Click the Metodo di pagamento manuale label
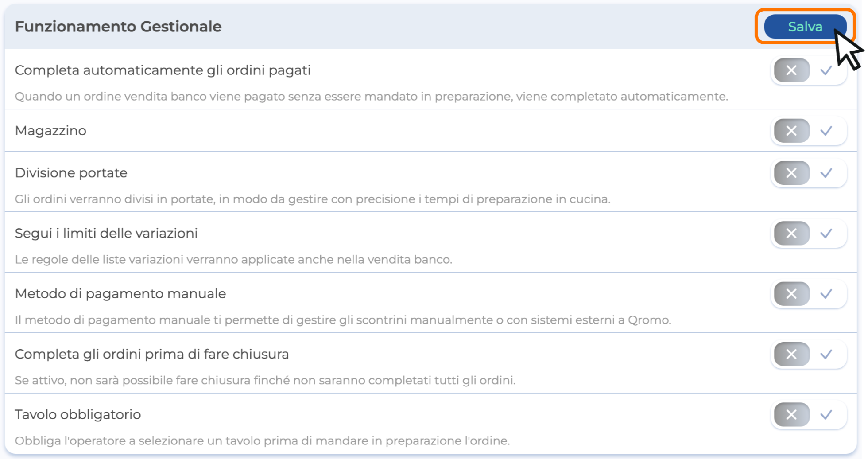Image resolution: width=868 pixels, height=460 pixels. point(120,294)
